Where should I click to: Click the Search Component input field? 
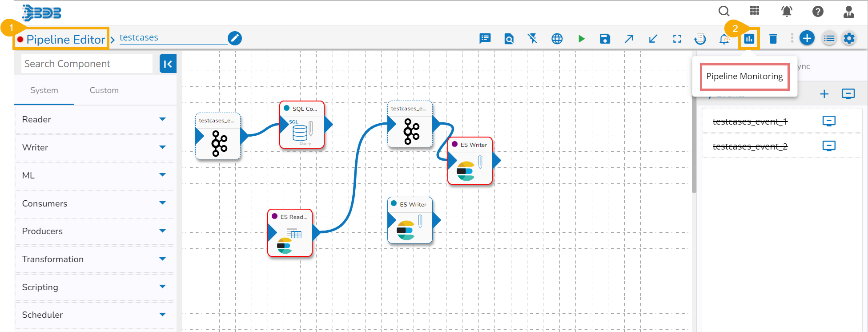[87, 64]
